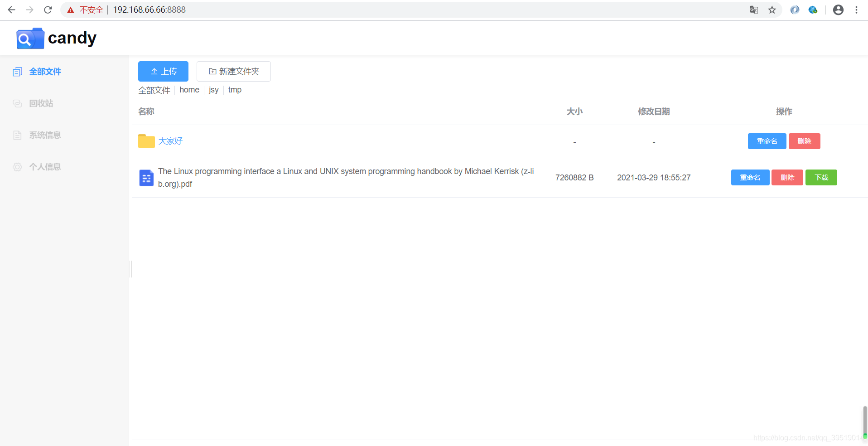This screenshot has width=868, height=446.
Task: Go to home in the breadcrumb
Action: pyautogui.click(x=189, y=90)
